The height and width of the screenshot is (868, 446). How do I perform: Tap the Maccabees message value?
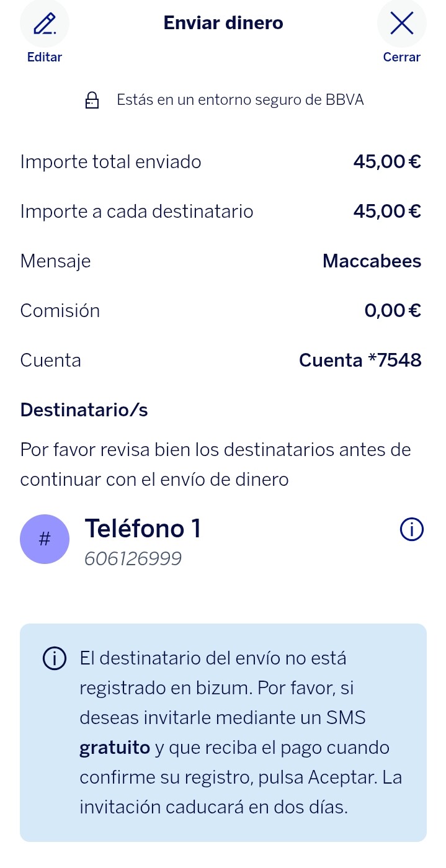click(372, 261)
